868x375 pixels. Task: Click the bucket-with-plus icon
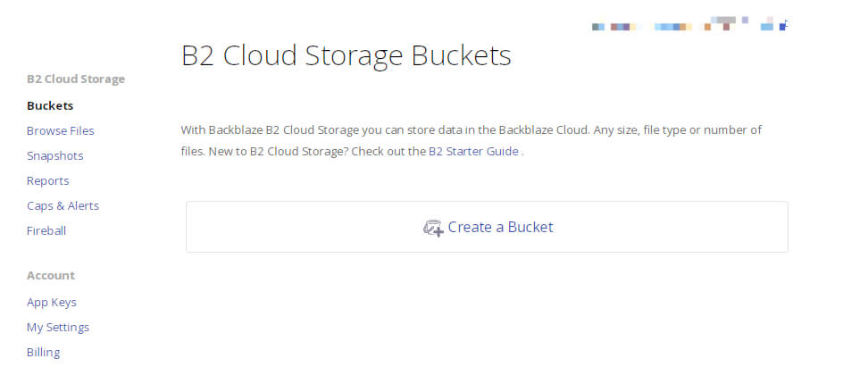coord(433,228)
